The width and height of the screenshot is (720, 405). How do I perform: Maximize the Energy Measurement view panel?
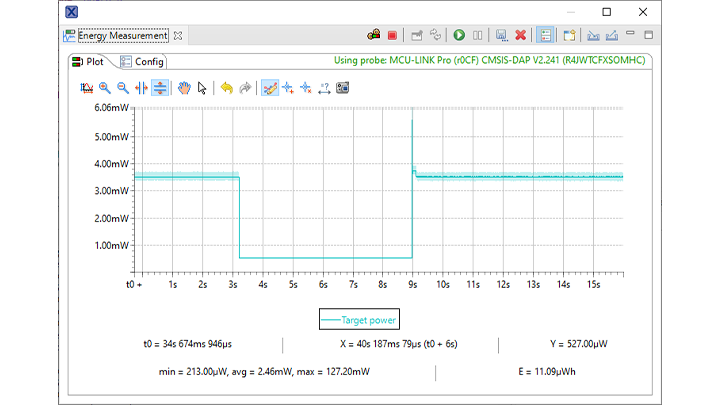(649, 34)
